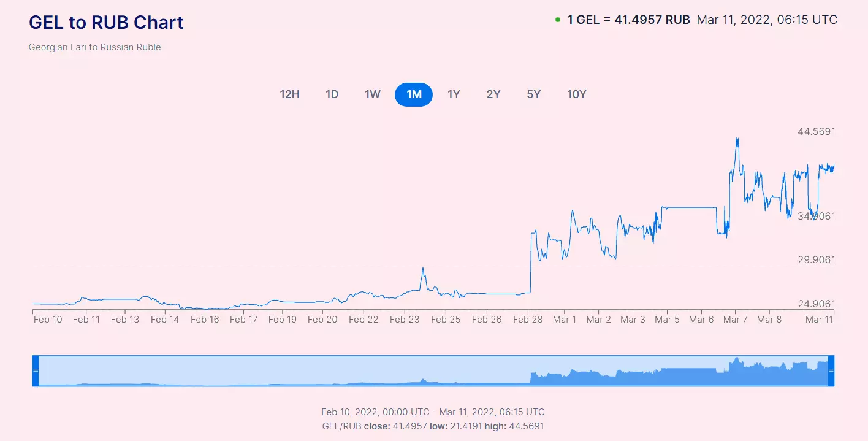Select the currently active 1M button
Image resolution: width=868 pixels, height=441 pixels.
tap(413, 94)
